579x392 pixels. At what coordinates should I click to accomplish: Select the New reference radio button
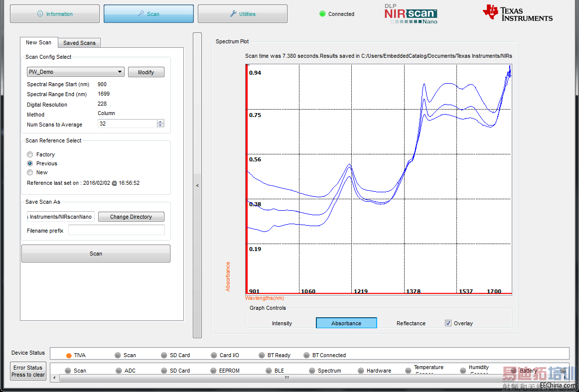[x=30, y=172]
